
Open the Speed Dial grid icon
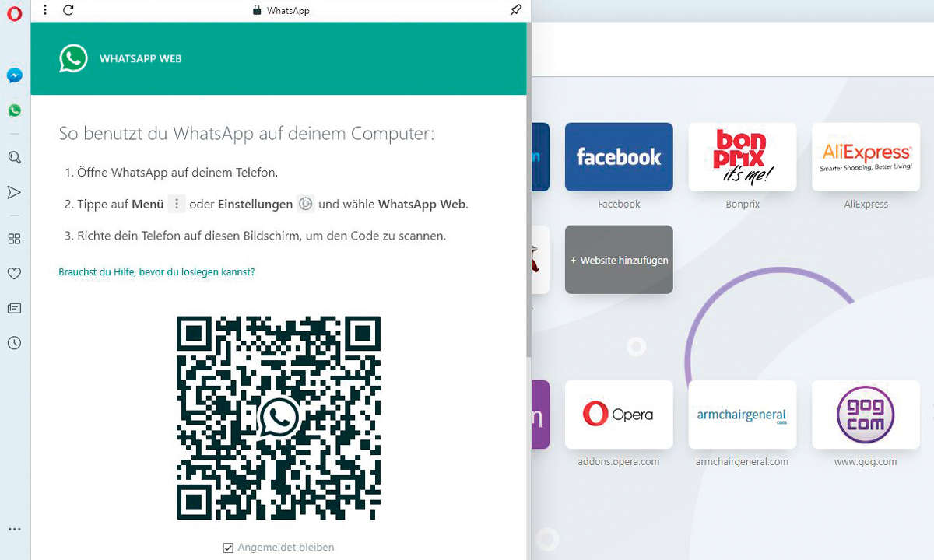[14, 239]
